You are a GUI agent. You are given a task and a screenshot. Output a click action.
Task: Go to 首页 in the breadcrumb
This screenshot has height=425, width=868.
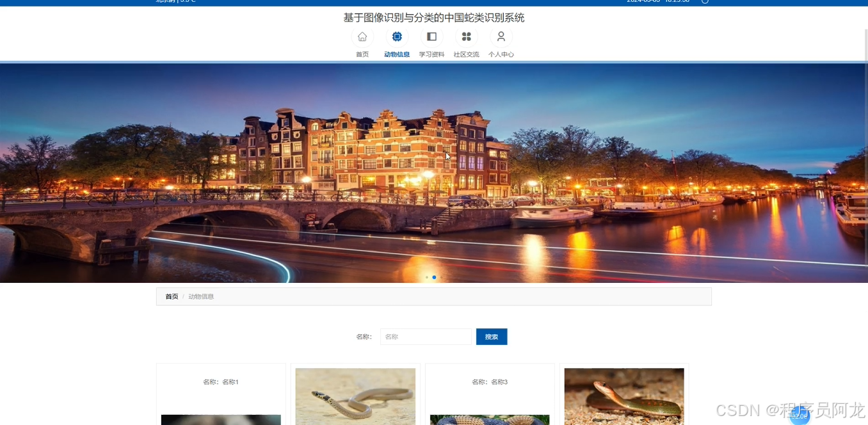coord(172,296)
